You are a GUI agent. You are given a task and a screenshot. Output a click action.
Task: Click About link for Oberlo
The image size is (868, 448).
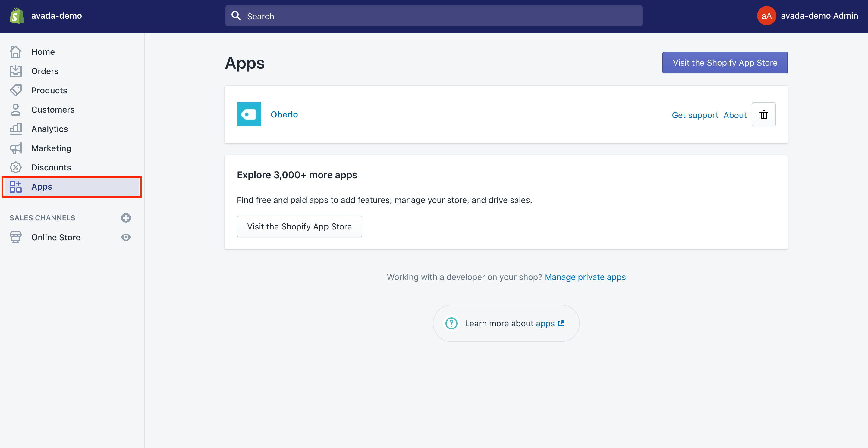click(735, 115)
